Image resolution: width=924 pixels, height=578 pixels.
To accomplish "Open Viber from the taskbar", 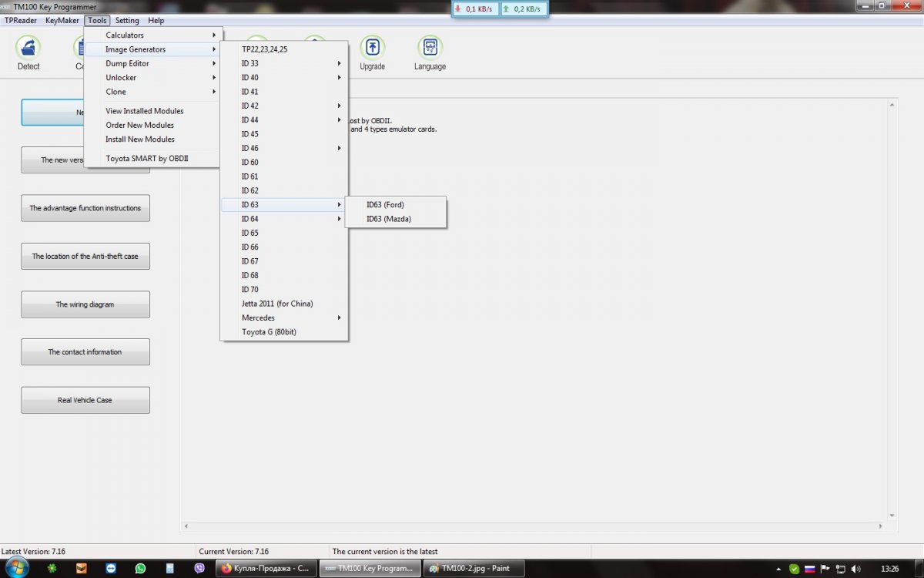I will pyautogui.click(x=200, y=568).
